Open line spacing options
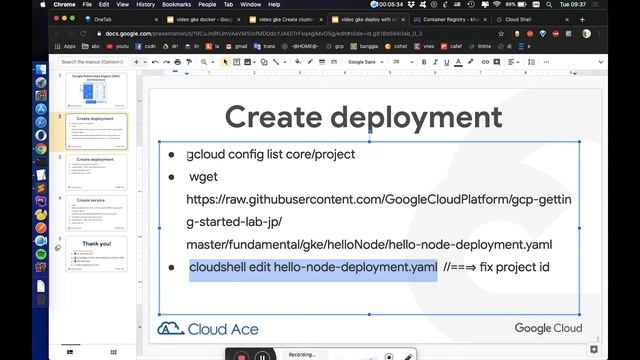The width and height of the screenshot is (640, 360). [531, 62]
